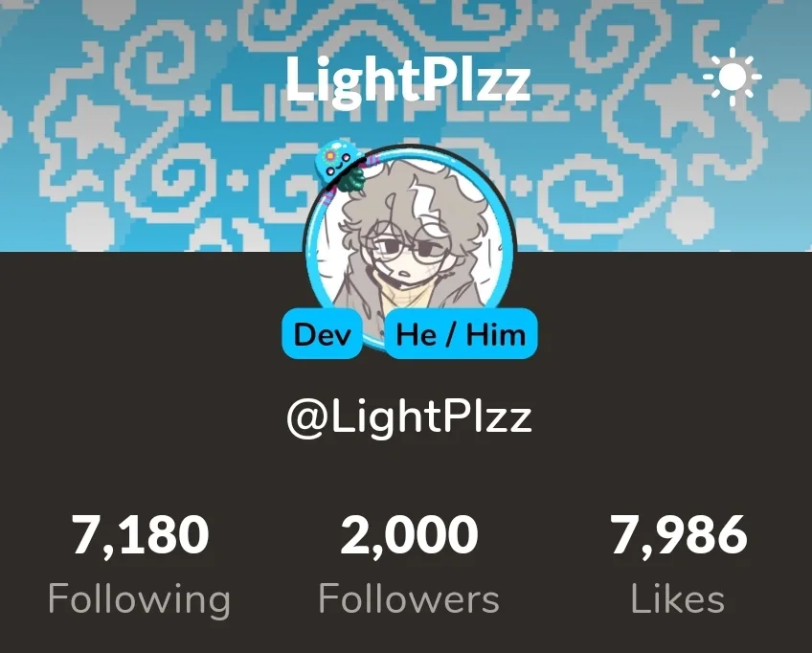Select the Dev badge
The image size is (812, 653).
(322, 333)
